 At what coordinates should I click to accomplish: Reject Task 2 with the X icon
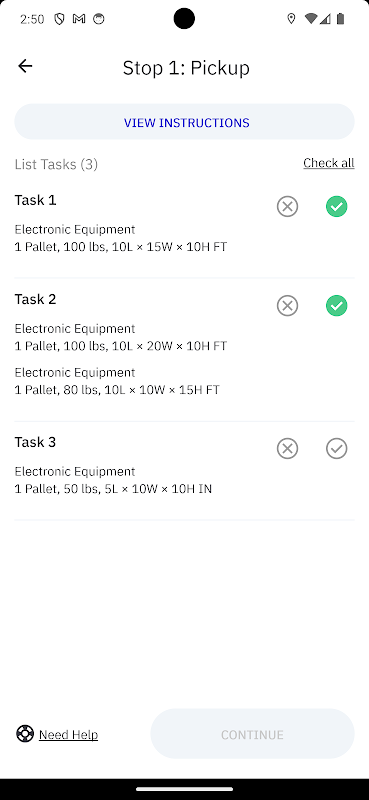(287, 306)
